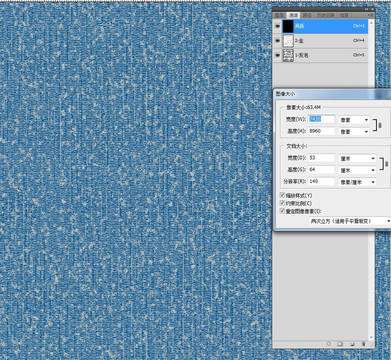
Task: Open bicubic resample method dropdown
Action: coord(349,221)
